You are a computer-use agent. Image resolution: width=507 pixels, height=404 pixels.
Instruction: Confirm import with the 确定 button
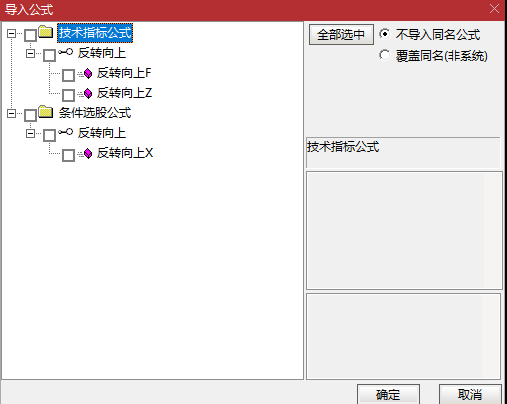[x=388, y=394]
